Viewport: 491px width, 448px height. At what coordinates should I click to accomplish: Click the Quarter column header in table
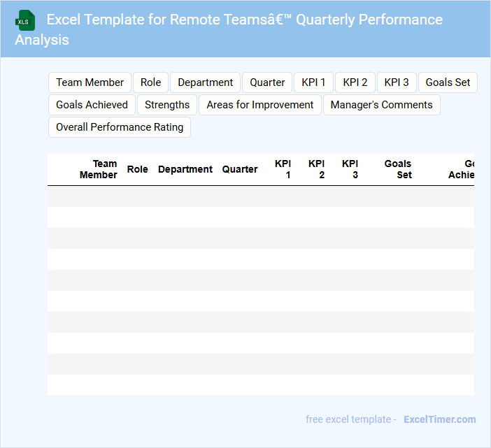coord(240,169)
